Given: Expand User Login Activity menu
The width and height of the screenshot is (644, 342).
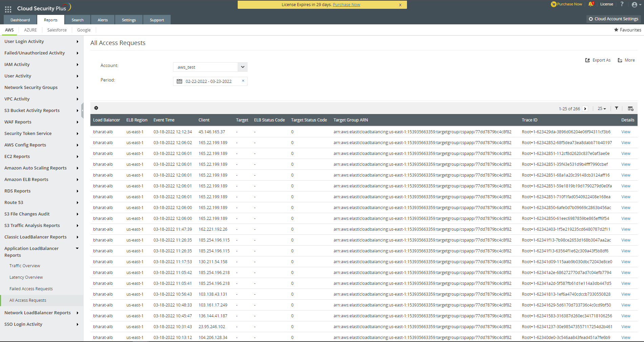Looking at the screenshot, I should (42, 42).
